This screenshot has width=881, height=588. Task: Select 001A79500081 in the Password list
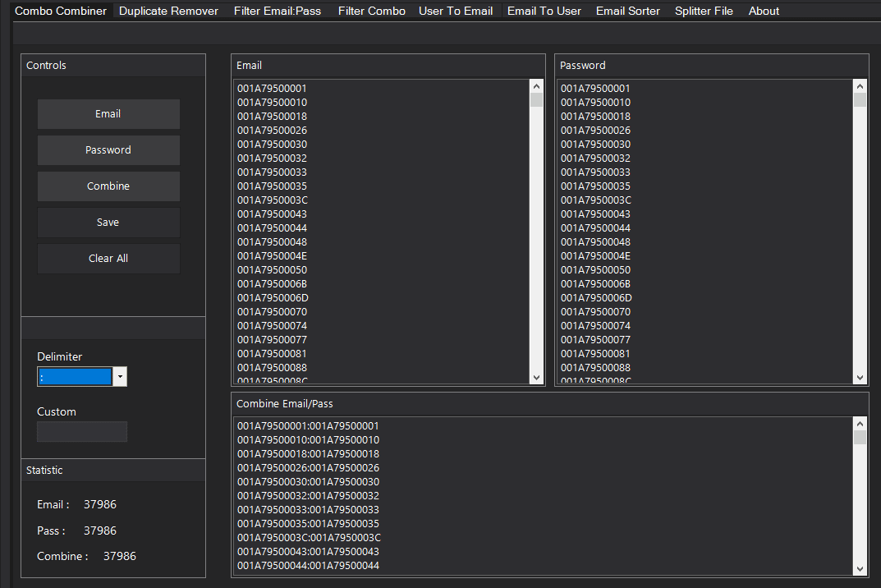tap(595, 354)
